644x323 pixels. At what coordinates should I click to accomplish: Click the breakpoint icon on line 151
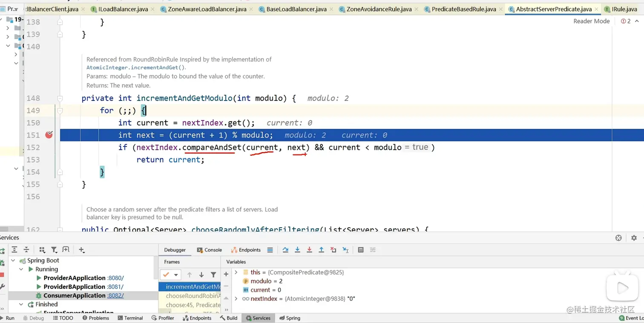click(49, 135)
